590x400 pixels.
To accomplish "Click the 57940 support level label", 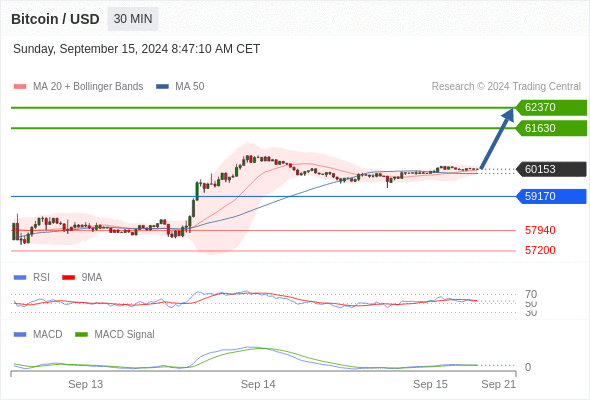I will click(x=540, y=230).
